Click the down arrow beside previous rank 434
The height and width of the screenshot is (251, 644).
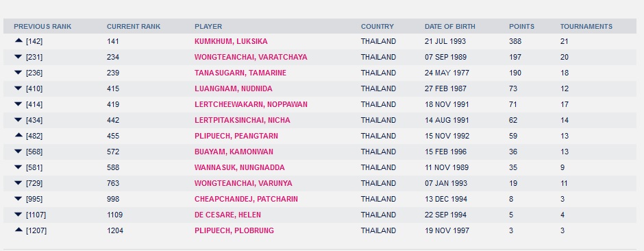pos(18,119)
